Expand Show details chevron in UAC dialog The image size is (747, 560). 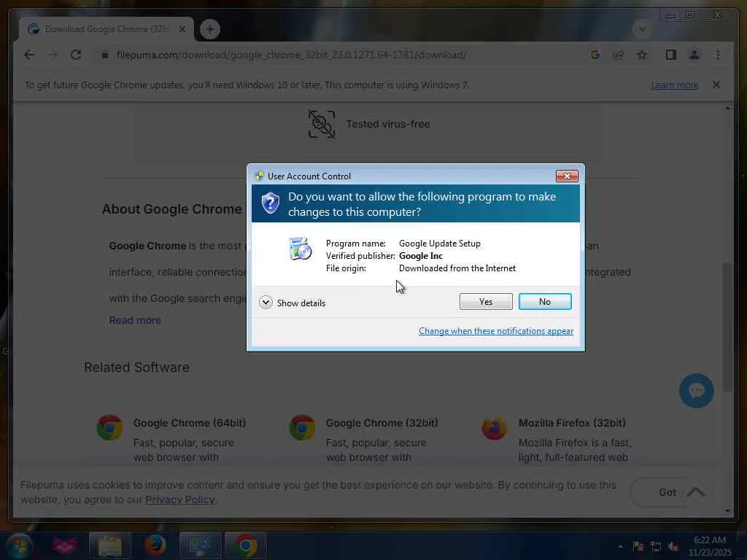click(x=266, y=303)
